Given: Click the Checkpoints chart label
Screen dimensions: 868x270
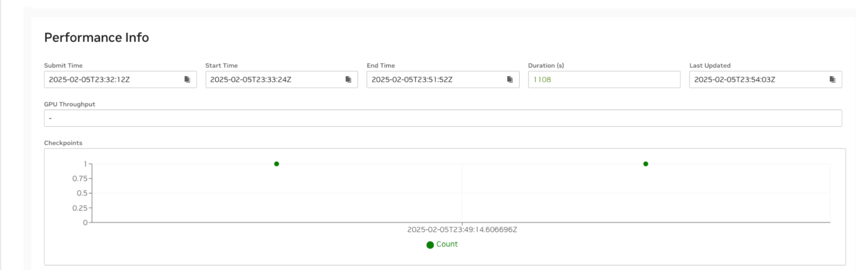Looking at the screenshot, I should tap(63, 143).
